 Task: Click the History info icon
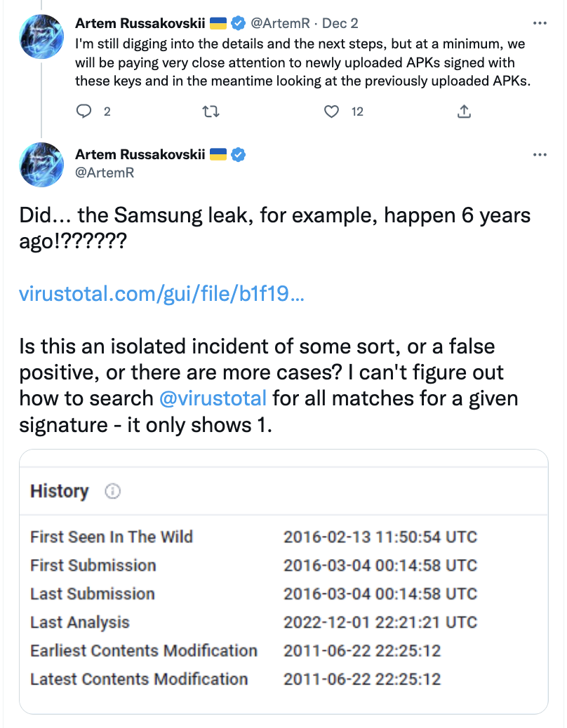click(112, 492)
